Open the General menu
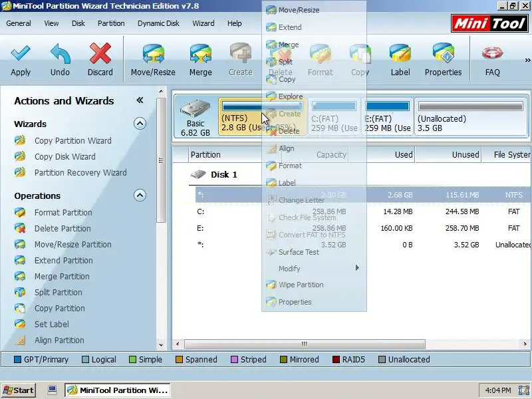This screenshot has width=532, height=399. (x=19, y=23)
